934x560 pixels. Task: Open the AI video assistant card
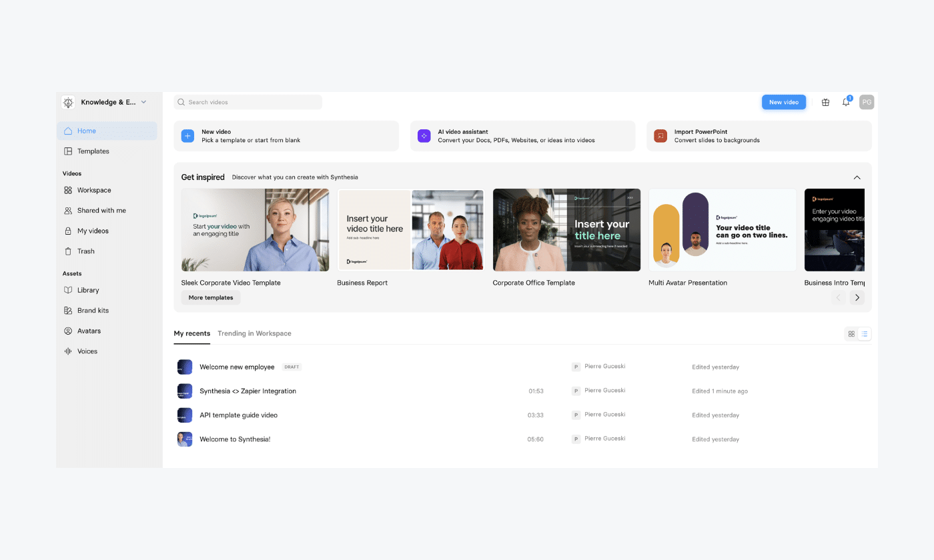click(522, 136)
